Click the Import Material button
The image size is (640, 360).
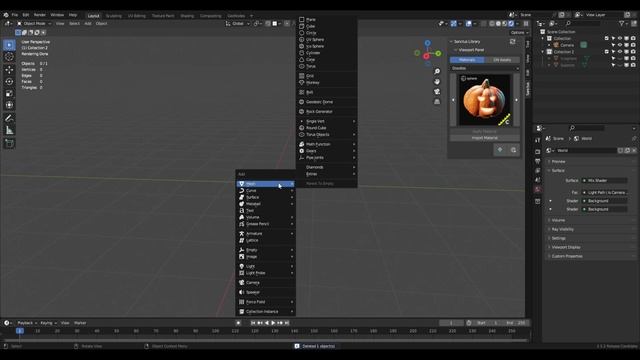coord(485,138)
